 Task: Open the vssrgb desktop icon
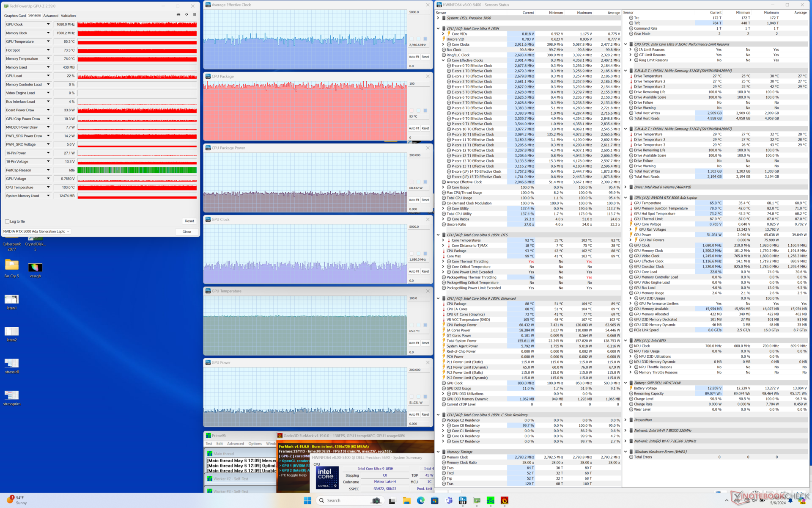tap(35, 268)
